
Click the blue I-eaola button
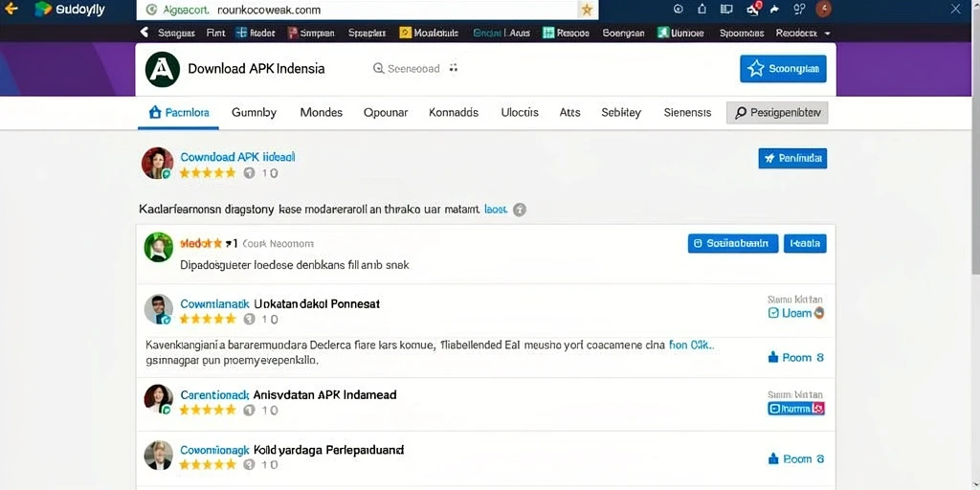pyautogui.click(x=805, y=244)
